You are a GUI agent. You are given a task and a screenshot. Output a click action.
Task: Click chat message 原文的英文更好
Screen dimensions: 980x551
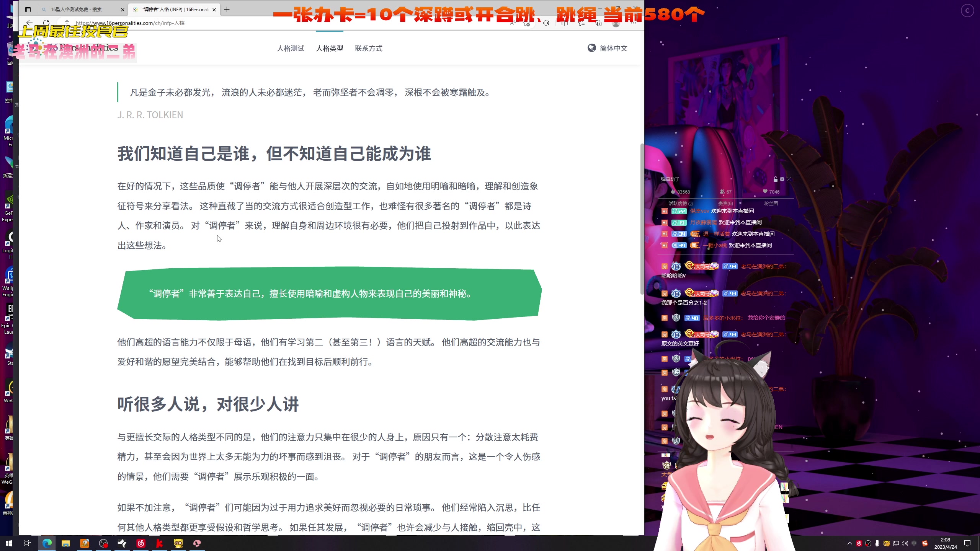coord(680,344)
